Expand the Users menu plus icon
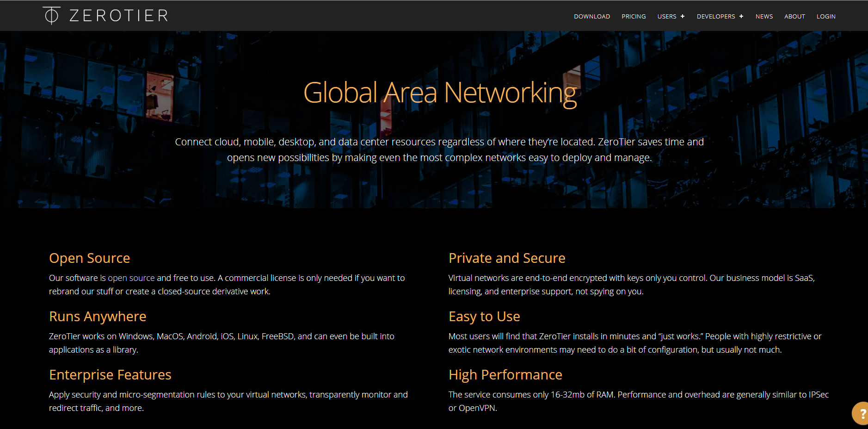 pos(682,16)
